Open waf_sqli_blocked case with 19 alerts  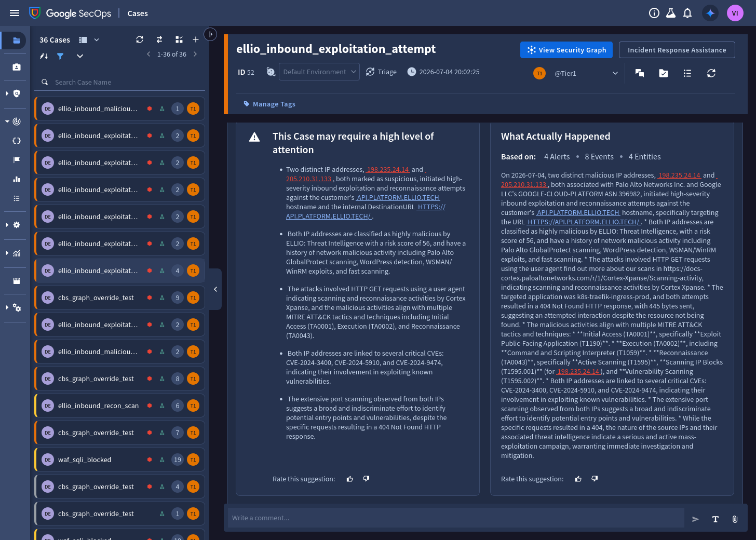(119, 460)
